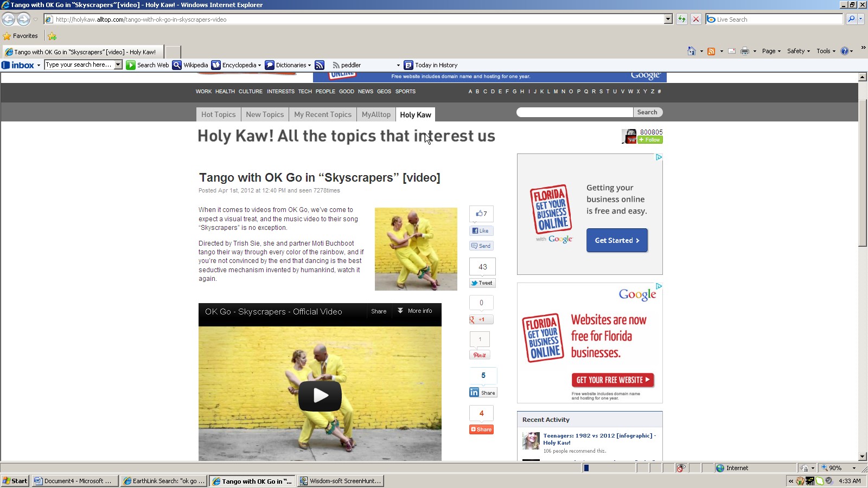
Task: Open the Tools menu dropdown
Action: (826, 51)
